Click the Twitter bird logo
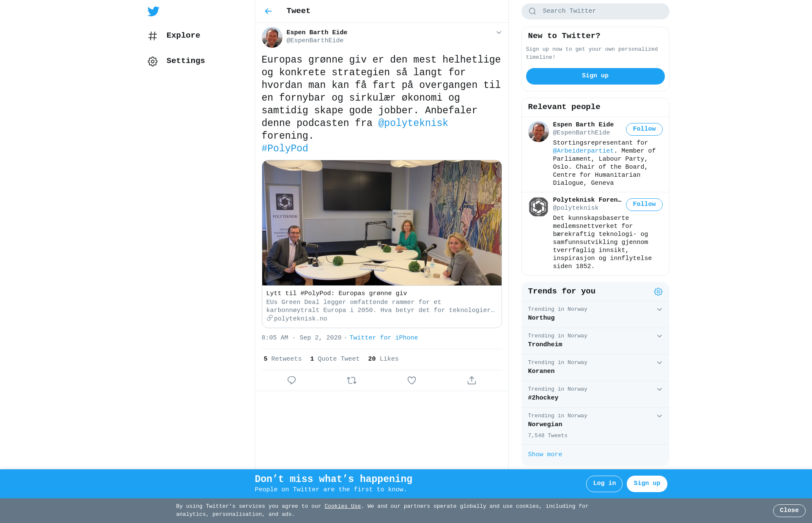812x523 pixels. pyautogui.click(x=153, y=11)
